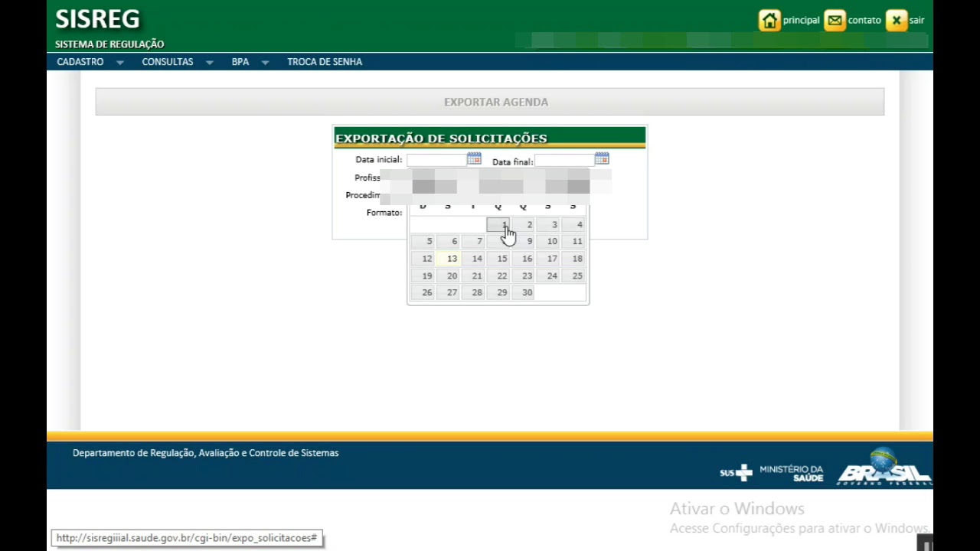Select highlighted day 13 in the calendar
Image resolution: width=980 pixels, height=551 pixels.
[x=448, y=259]
